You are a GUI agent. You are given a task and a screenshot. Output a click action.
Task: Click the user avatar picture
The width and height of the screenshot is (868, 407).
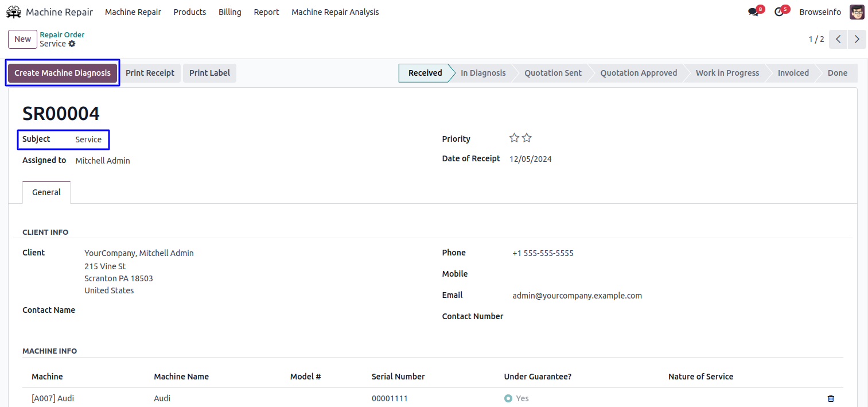pyautogui.click(x=857, y=12)
